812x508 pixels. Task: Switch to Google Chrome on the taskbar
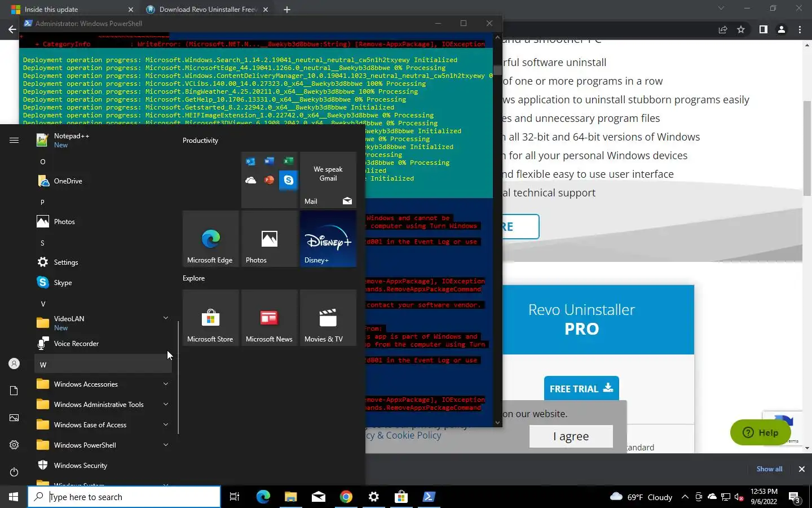346,497
